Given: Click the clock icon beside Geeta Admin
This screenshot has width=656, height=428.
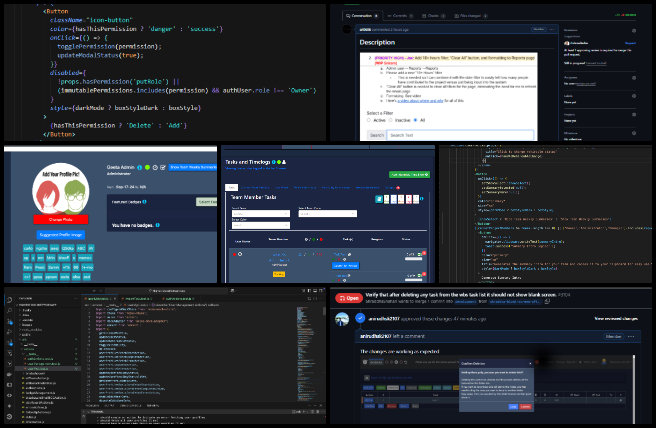Looking at the screenshot, I should (155, 167).
